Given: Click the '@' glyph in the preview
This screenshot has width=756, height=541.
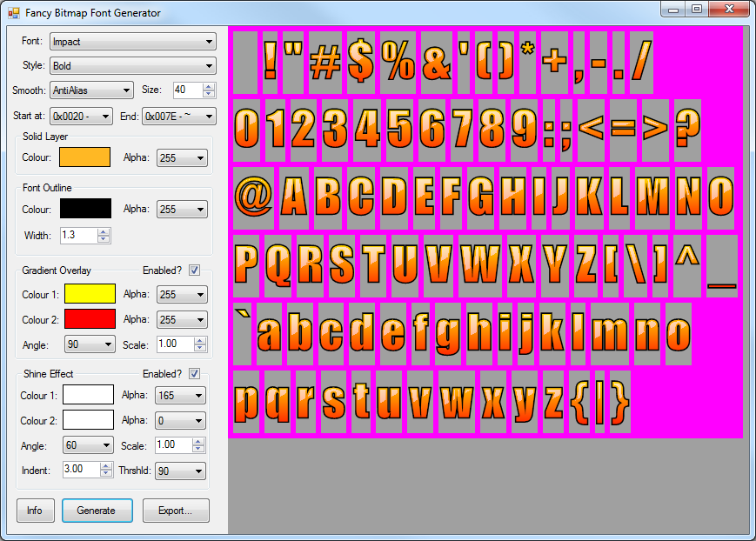Looking at the screenshot, I should (x=254, y=197).
